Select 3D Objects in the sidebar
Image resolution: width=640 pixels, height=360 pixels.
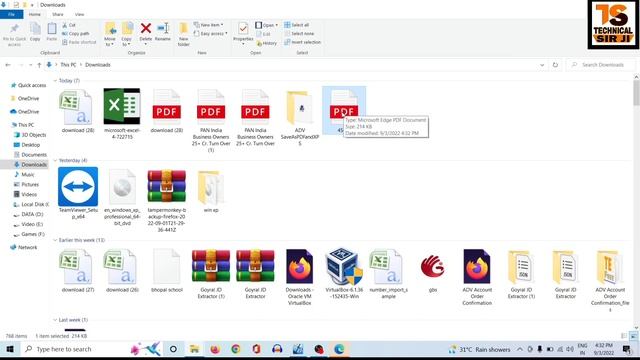[x=30, y=135]
